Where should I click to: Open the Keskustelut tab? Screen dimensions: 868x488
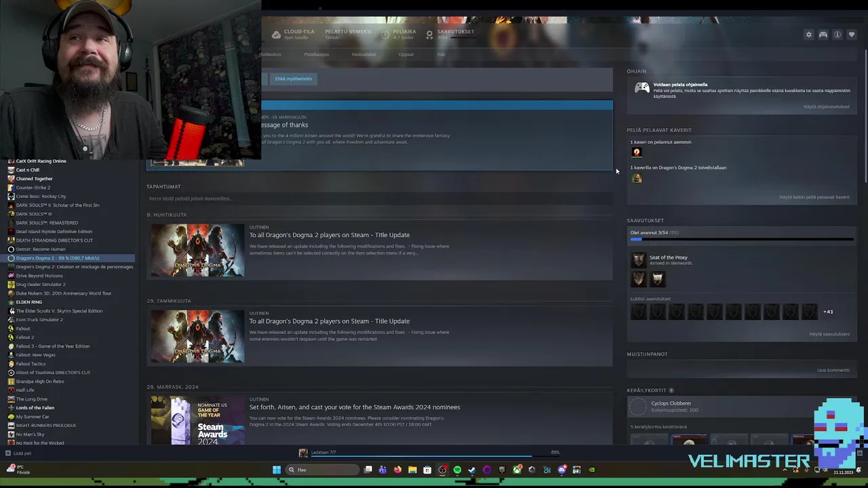pos(363,54)
